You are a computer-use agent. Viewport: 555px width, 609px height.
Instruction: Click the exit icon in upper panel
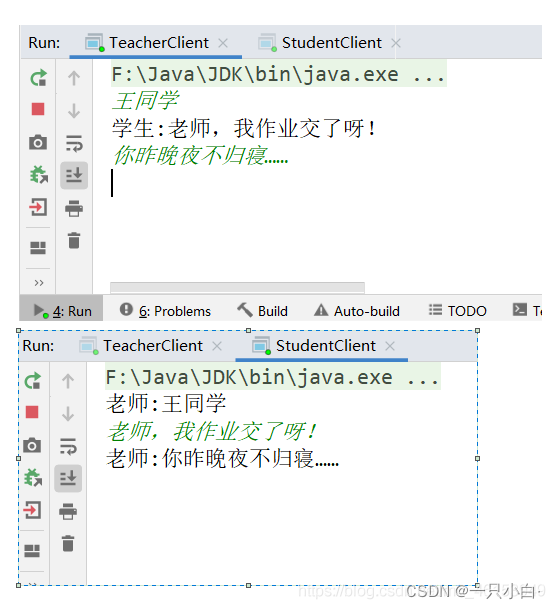tap(38, 207)
